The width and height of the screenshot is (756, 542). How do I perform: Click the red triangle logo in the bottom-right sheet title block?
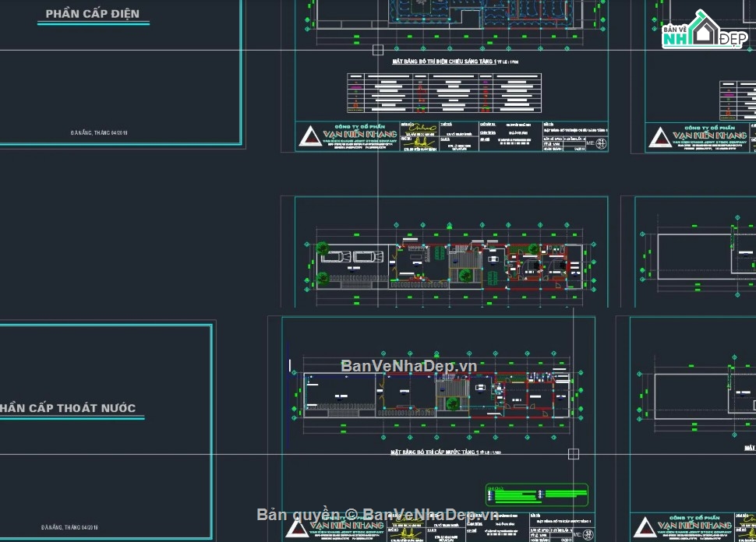(645, 527)
